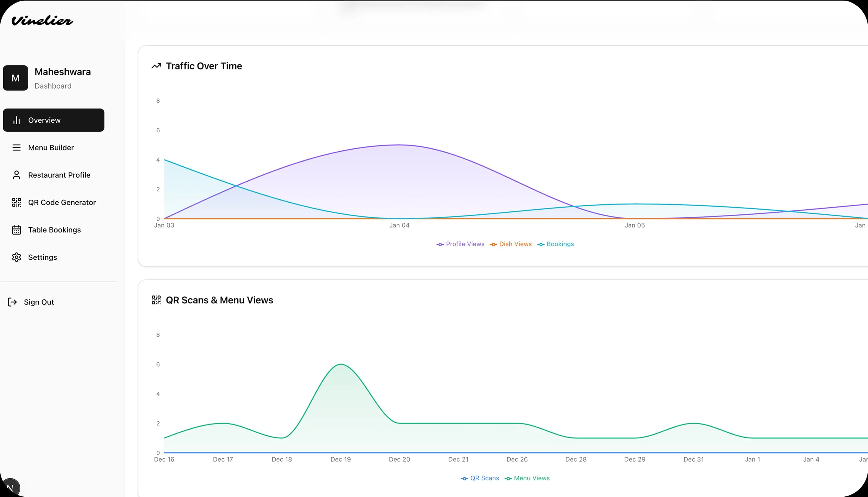This screenshot has height=497, width=868.
Task: Open the Settings gear icon
Action: 16,257
